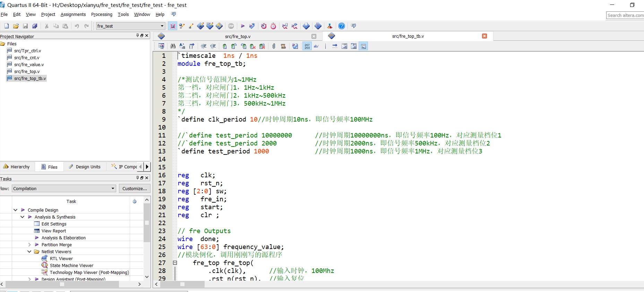This screenshot has width=644, height=292.
Task: Open the RTL Viewer task
Action: point(61,258)
